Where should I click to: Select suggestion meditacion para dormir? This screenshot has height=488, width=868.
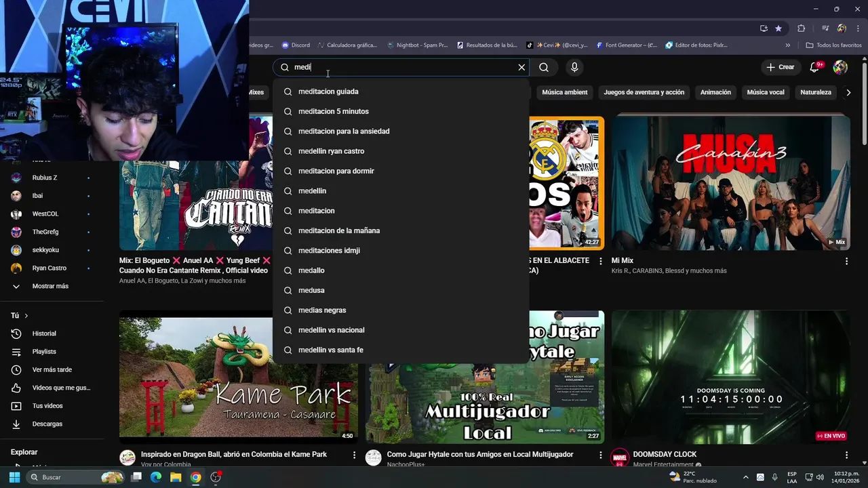click(x=401, y=171)
